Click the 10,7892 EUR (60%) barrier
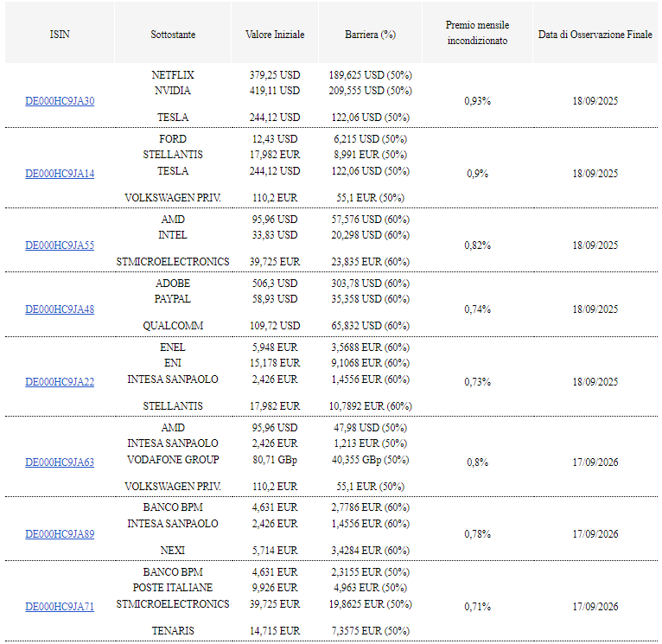 point(370,406)
